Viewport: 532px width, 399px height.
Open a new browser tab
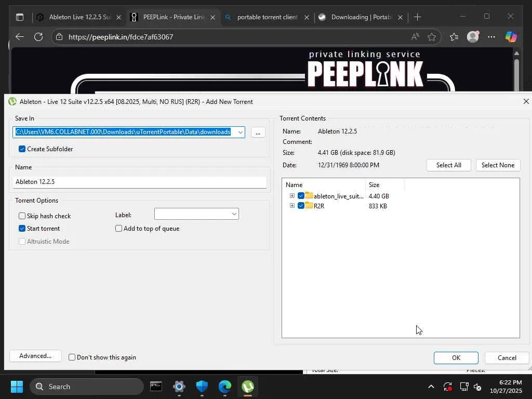click(x=418, y=17)
